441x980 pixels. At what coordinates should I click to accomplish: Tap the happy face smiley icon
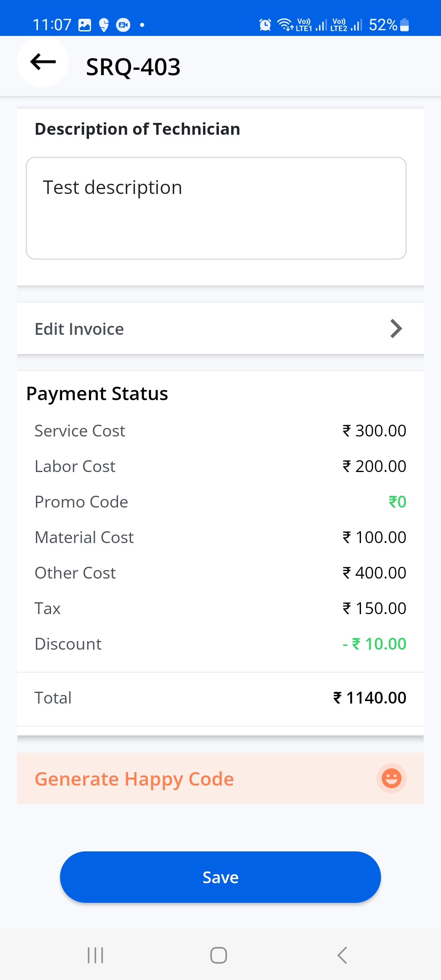tap(391, 778)
